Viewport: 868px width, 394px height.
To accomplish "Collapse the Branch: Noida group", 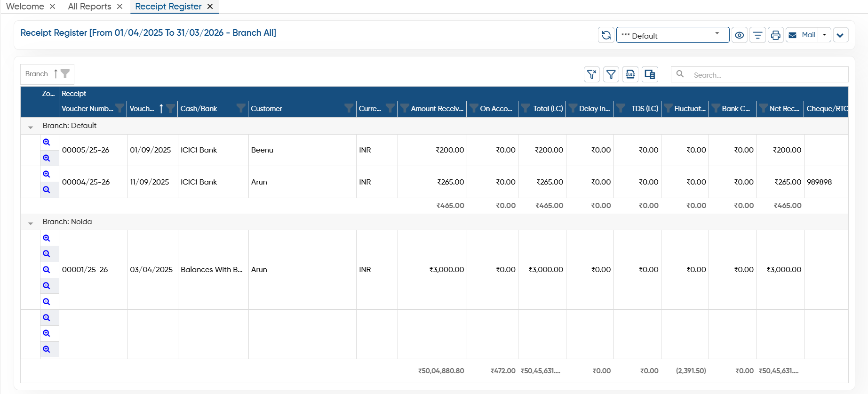I will coord(31,223).
